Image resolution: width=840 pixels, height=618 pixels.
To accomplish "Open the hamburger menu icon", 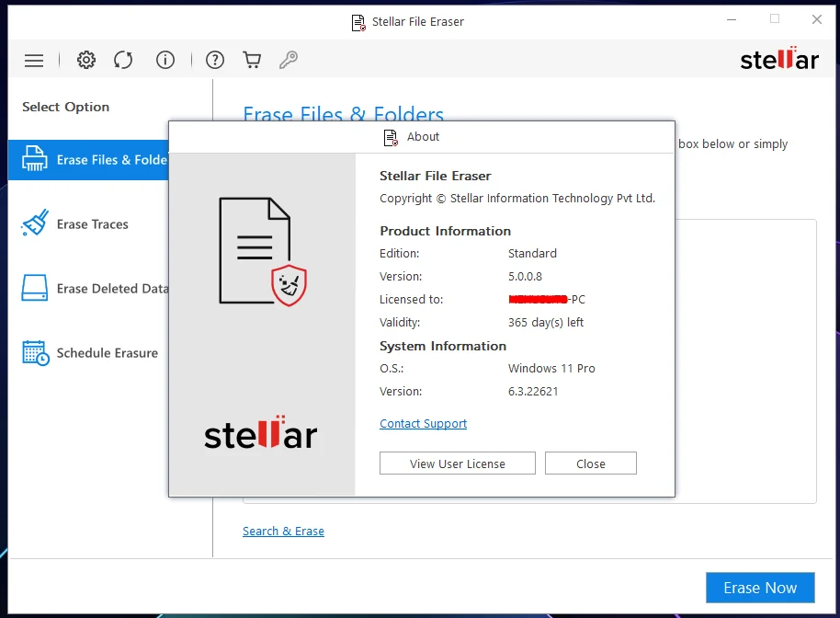I will click(x=34, y=60).
